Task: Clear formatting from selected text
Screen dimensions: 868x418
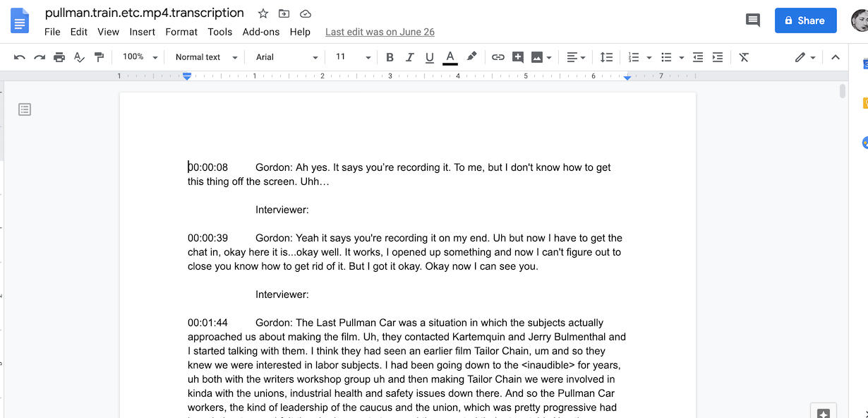Action: pyautogui.click(x=744, y=57)
